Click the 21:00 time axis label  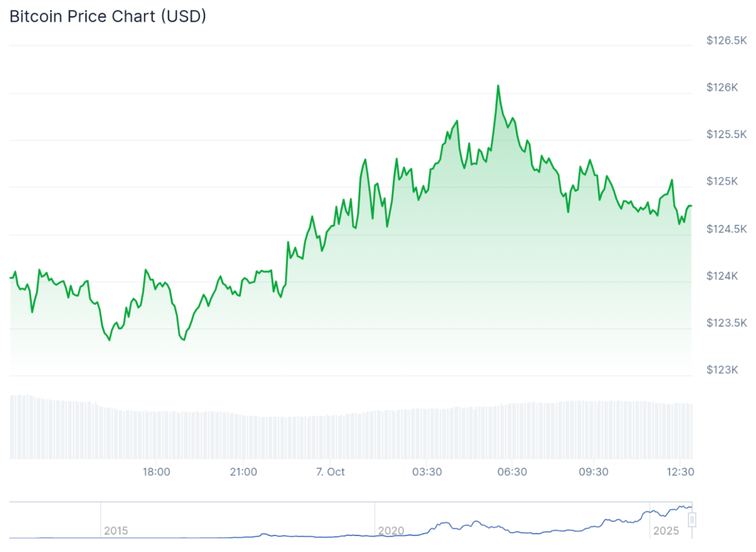(243, 472)
